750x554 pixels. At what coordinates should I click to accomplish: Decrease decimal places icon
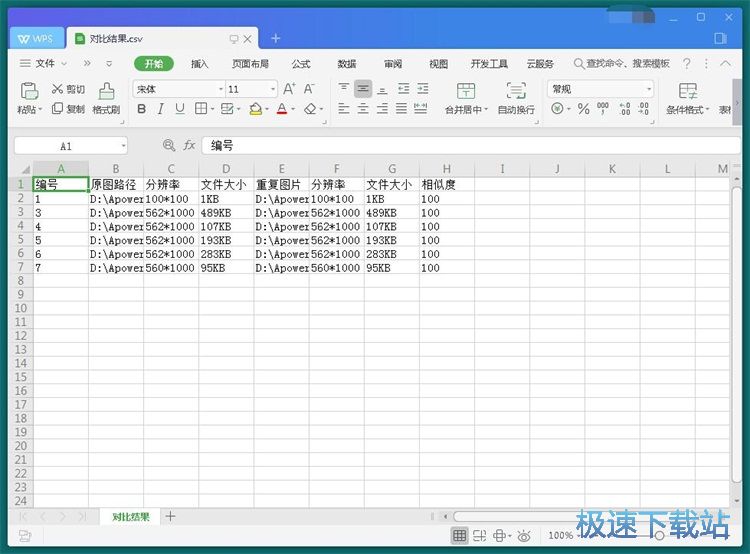(x=644, y=109)
